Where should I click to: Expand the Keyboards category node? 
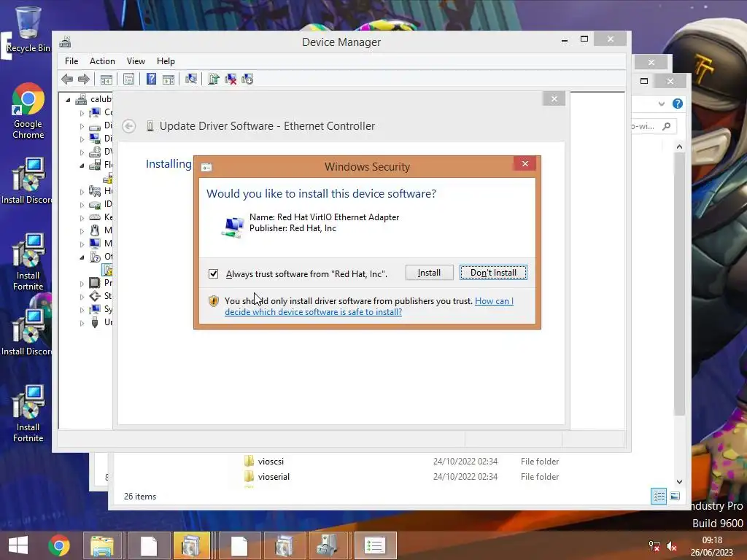82,218
